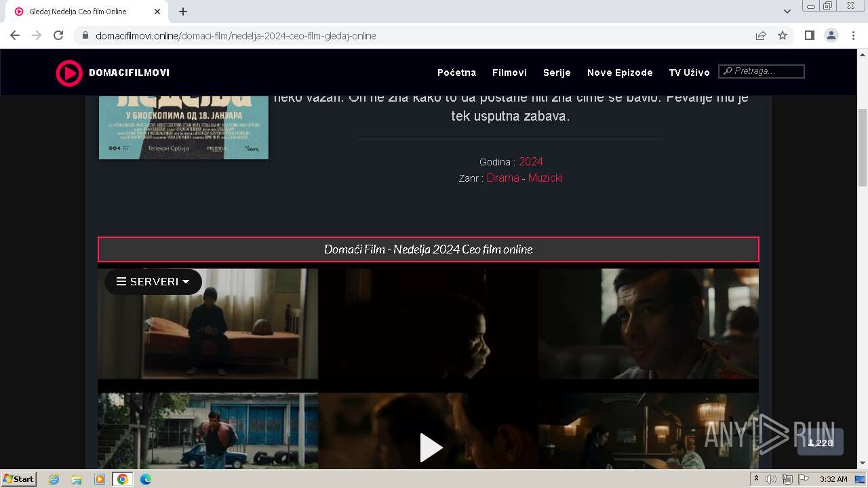Open Nove Epizode menu item
This screenshot has height=488, width=868.
(x=620, y=73)
